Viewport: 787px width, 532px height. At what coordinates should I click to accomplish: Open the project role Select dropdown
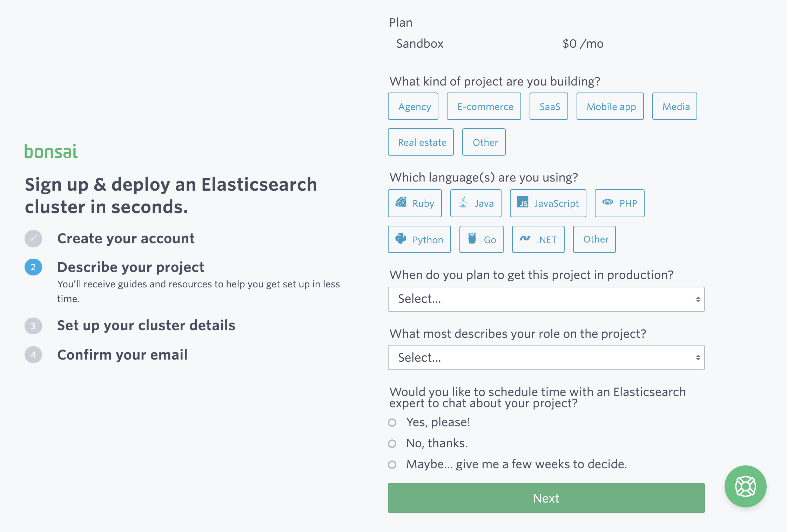546,357
